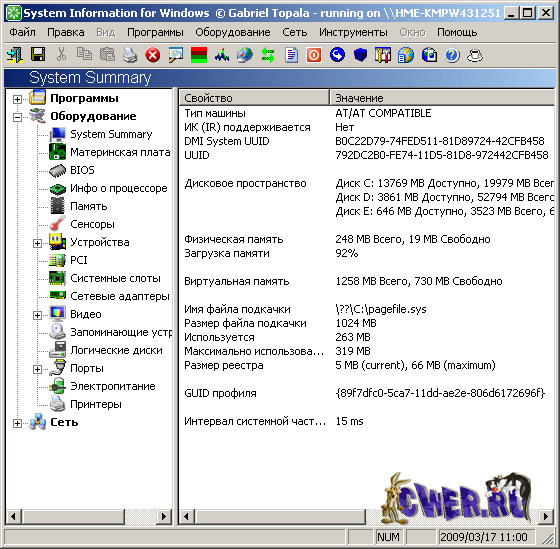Click the graph activity toolbar icon
560x549 pixels.
222,55
